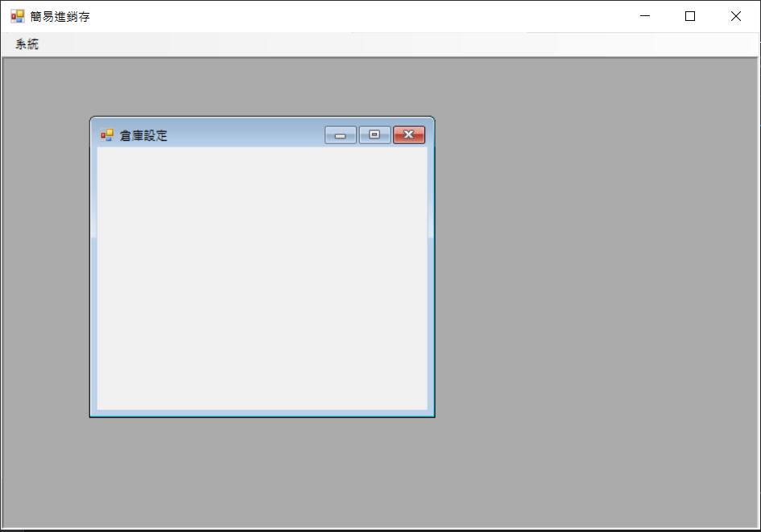Click the bottom border of 倉庫設定 window
The image size is (761, 532).
coord(262,414)
